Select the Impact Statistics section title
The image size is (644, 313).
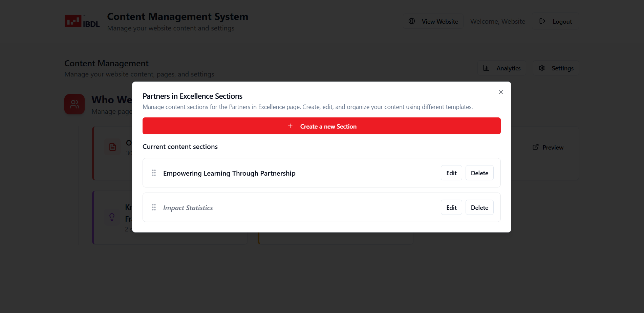tap(188, 208)
